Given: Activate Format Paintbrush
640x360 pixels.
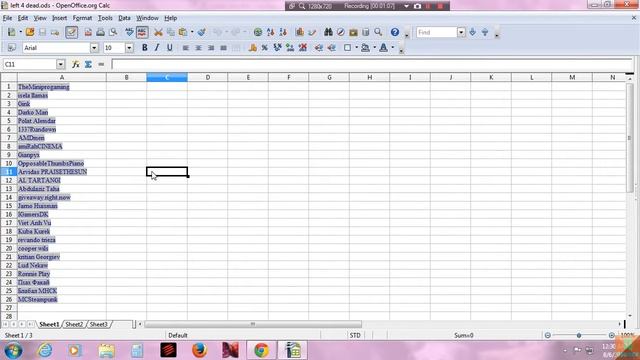Looking at the screenshot, I should click(x=202, y=32).
